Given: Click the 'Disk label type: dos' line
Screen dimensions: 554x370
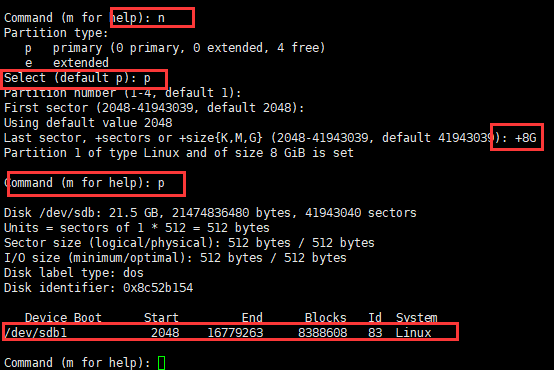Looking at the screenshot, I should (73, 273).
